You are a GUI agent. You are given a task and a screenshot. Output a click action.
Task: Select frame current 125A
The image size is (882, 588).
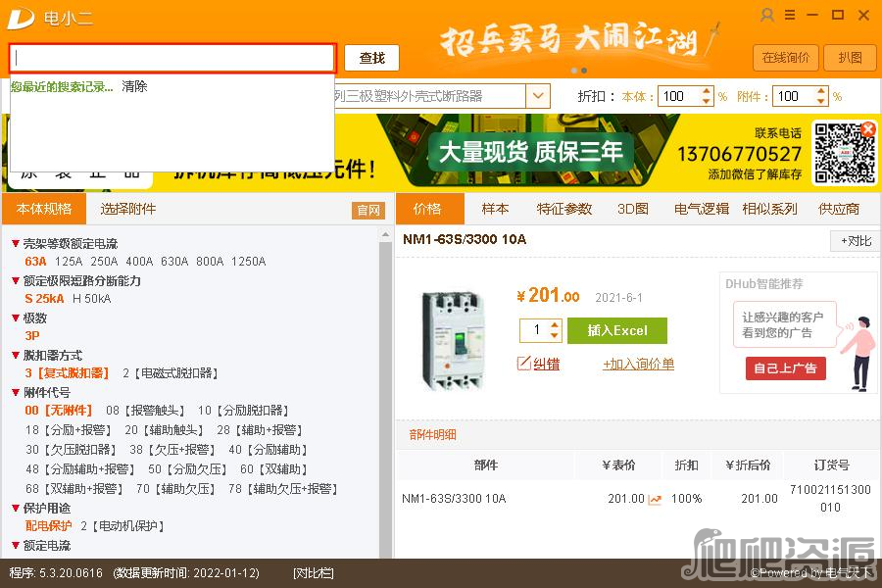(69, 261)
